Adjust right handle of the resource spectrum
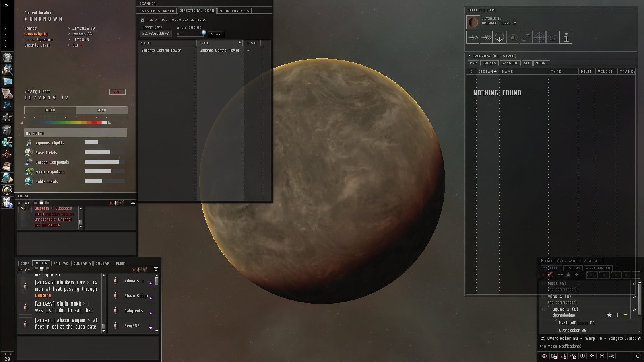This screenshot has width=644, height=362. (109, 123)
